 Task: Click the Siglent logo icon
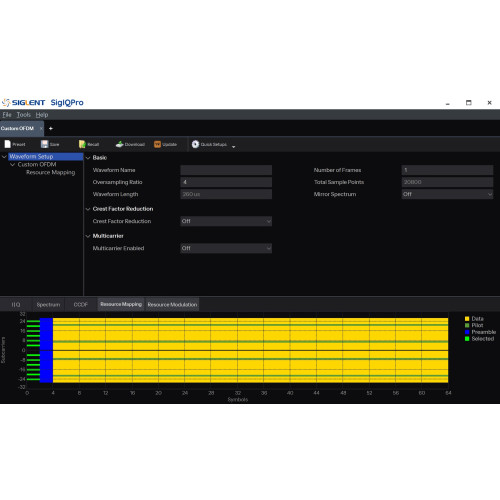click(x=6, y=103)
